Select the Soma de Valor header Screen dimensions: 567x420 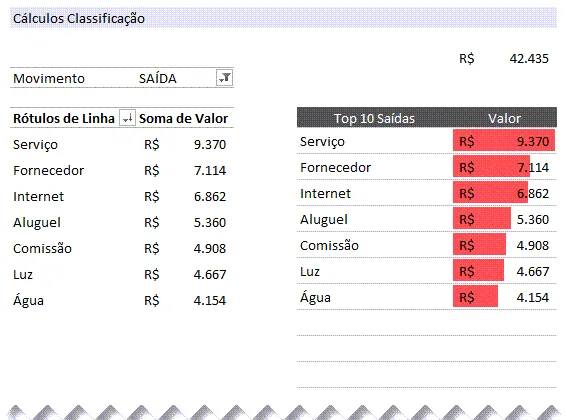[183, 119]
